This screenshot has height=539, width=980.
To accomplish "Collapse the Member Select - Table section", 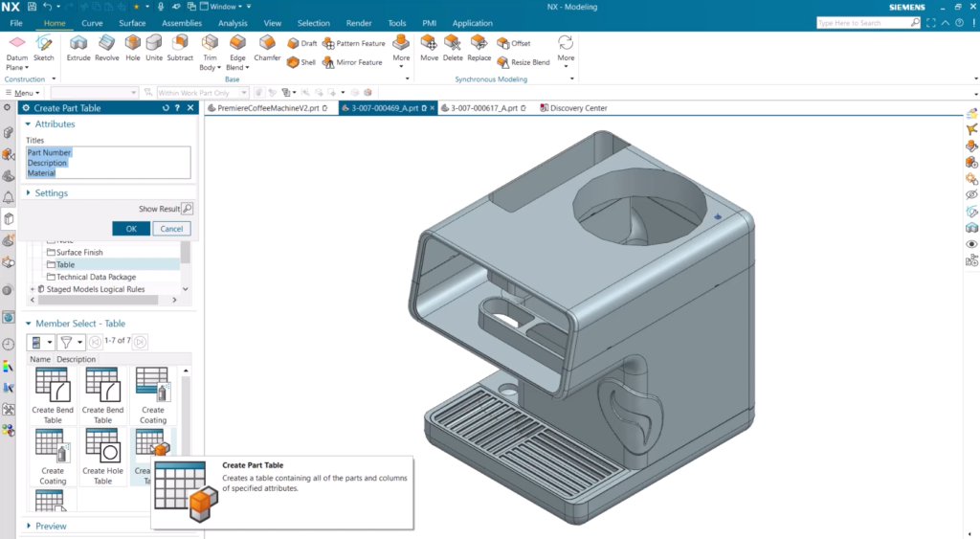I will tap(28, 324).
